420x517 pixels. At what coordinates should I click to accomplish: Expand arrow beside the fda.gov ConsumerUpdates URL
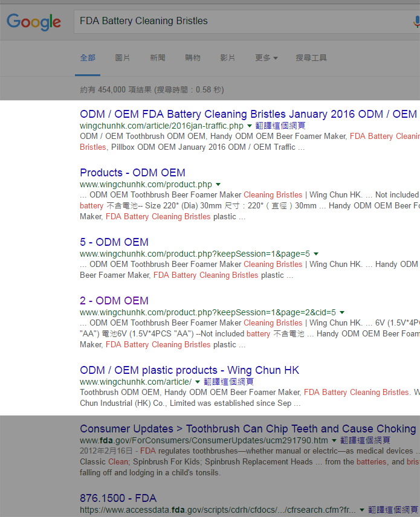(334, 441)
